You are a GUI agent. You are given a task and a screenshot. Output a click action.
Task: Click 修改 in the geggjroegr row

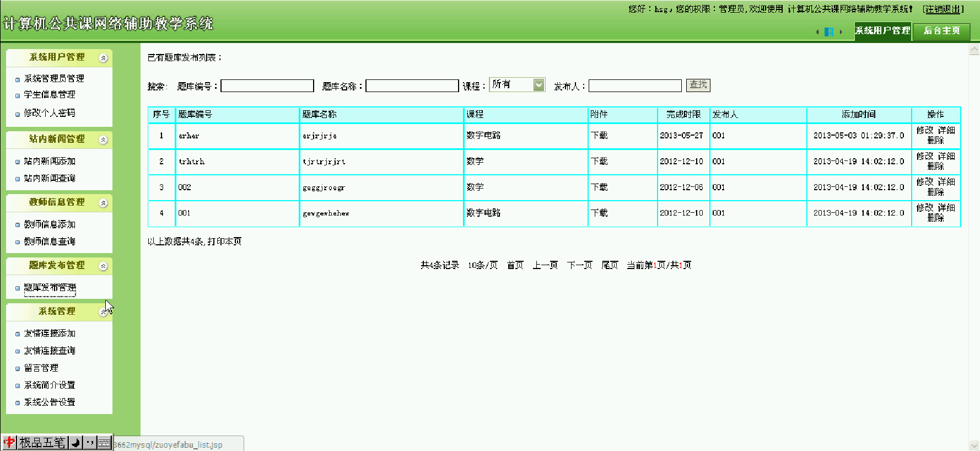925,182
